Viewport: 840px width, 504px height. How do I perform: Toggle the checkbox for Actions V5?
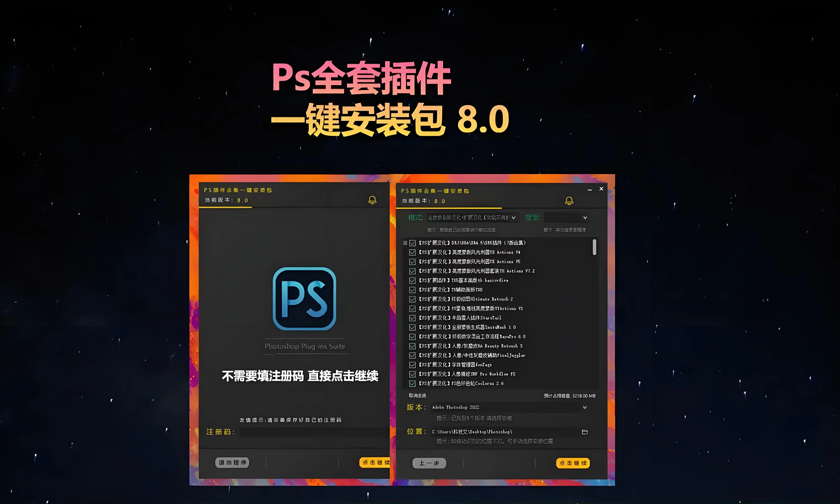point(412,262)
